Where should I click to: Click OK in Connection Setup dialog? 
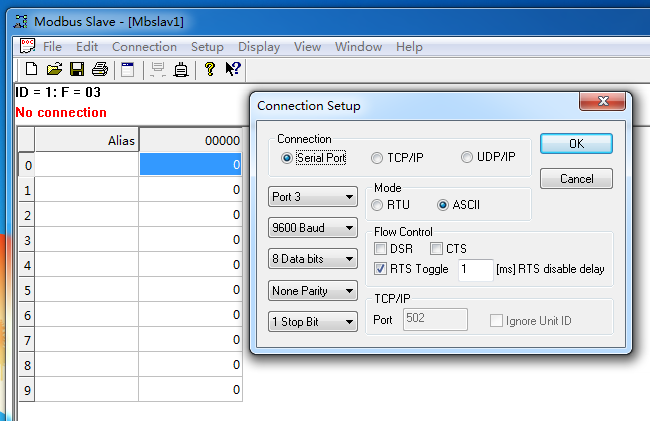(x=576, y=143)
